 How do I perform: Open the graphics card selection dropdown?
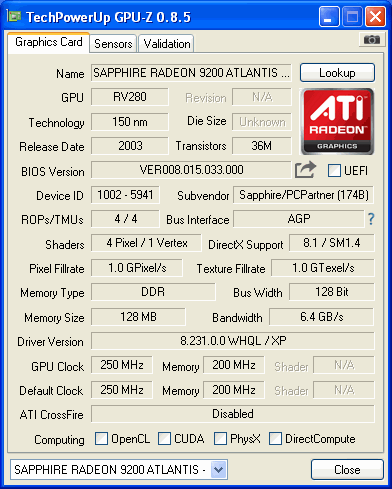[x=219, y=469]
